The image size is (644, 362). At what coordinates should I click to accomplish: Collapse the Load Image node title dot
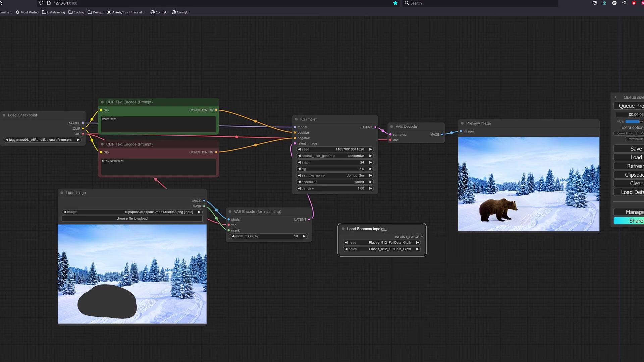(61, 193)
